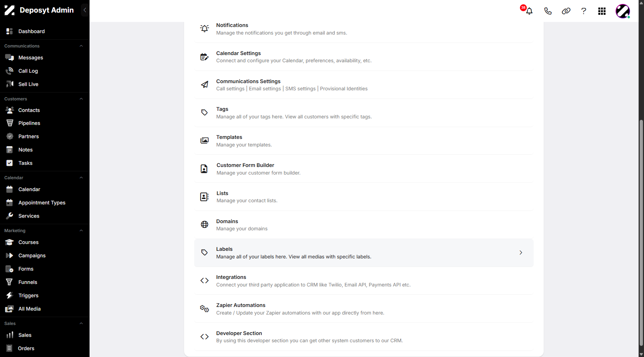The height and width of the screenshot is (357, 644).
Task: Click the Courses graduation cap icon
Action: (10, 242)
